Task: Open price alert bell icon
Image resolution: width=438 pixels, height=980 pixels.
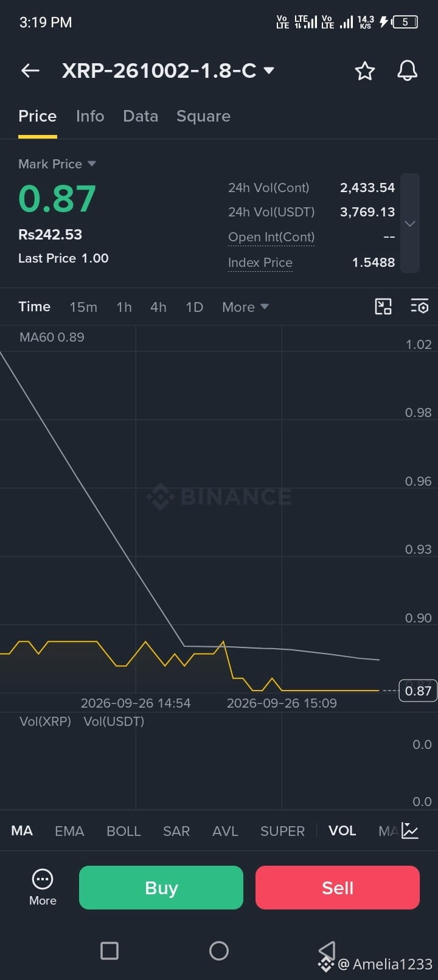Action: (x=407, y=71)
